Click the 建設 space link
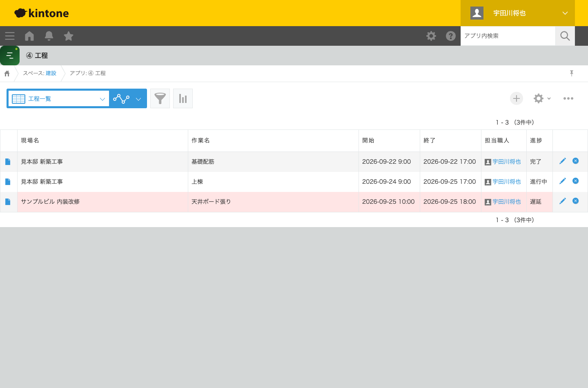588x388 pixels. click(x=51, y=73)
